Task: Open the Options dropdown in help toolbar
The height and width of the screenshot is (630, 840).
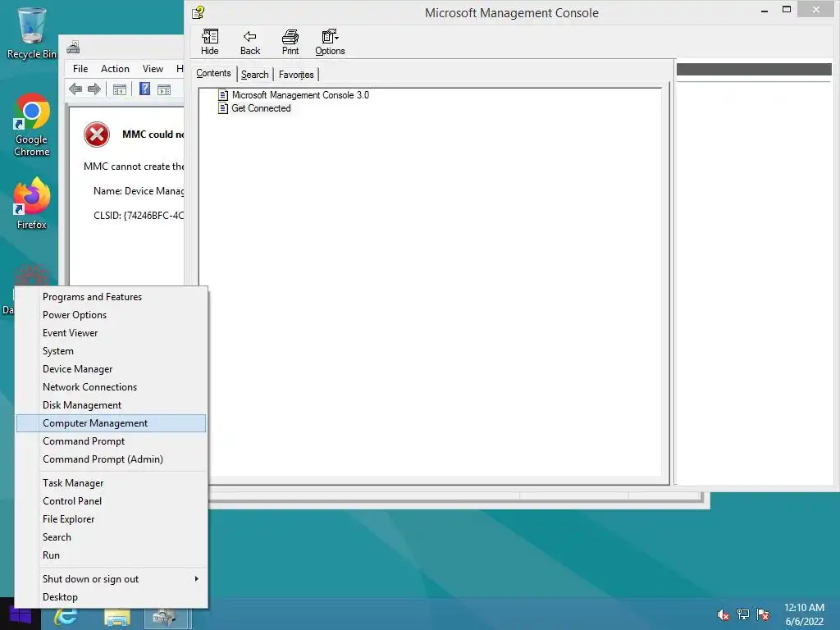Action: (330, 42)
